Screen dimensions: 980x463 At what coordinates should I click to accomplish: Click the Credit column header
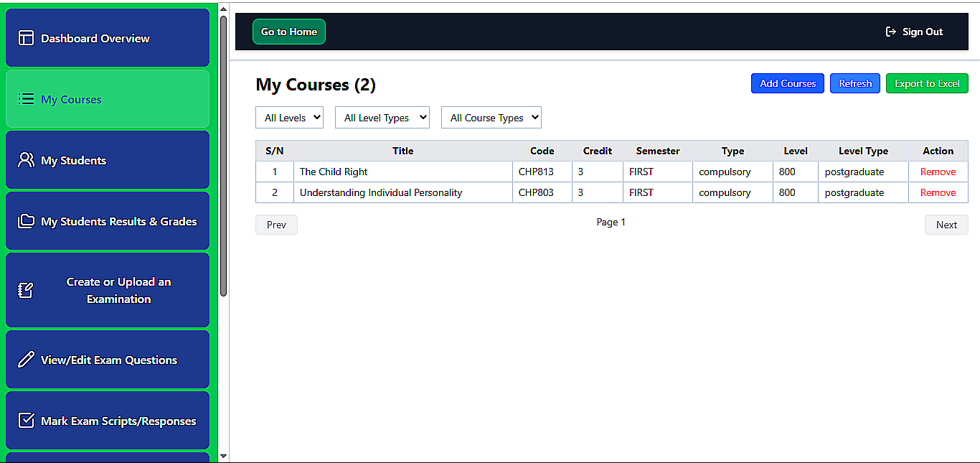[x=598, y=151]
